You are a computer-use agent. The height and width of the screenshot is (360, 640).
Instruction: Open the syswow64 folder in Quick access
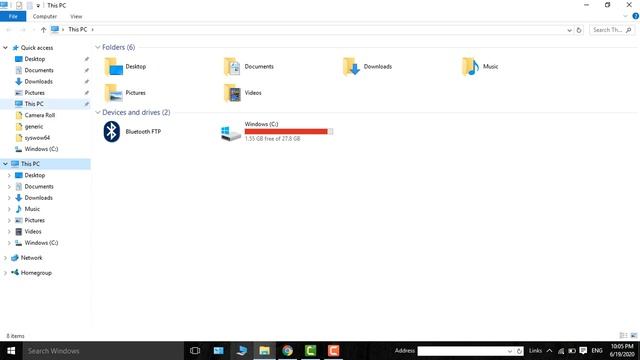point(37,138)
